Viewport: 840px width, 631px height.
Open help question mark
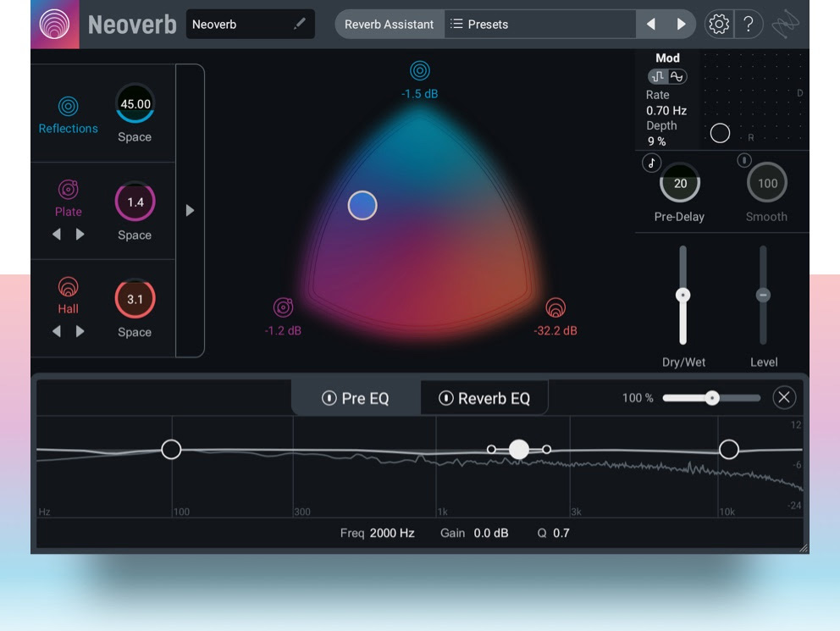(x=749, y=24)
